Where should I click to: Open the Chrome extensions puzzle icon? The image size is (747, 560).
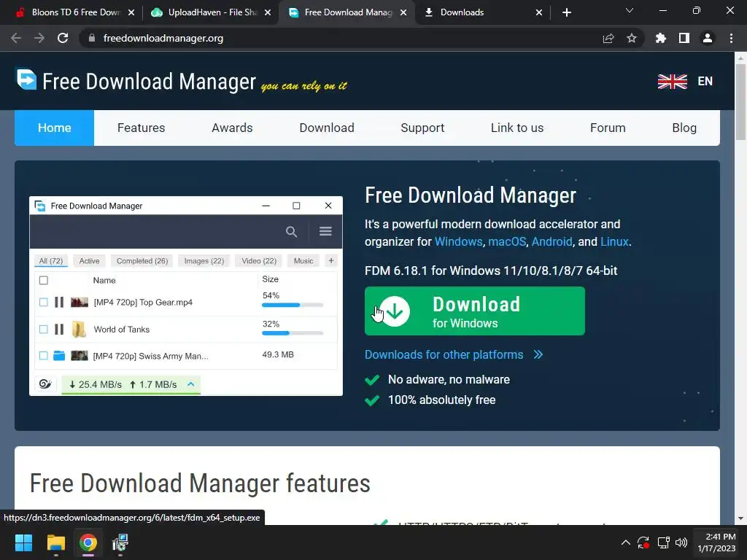(660, 38)
